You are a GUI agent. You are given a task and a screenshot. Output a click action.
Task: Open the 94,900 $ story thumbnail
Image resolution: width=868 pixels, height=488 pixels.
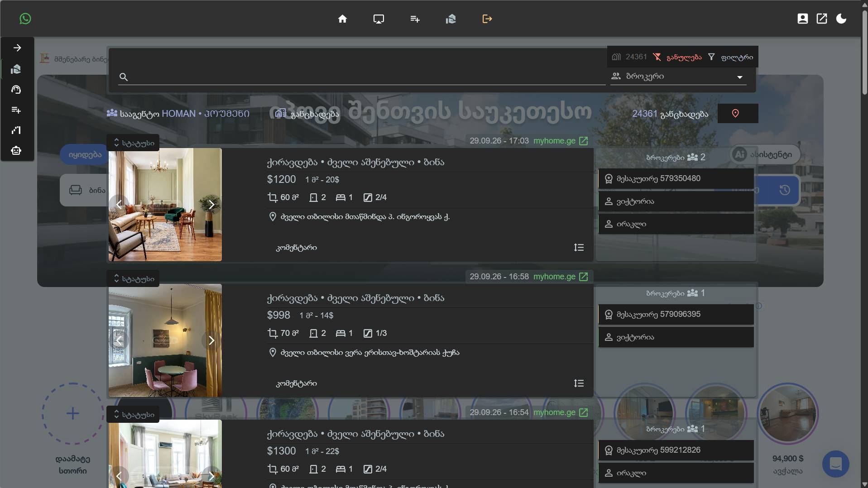(788, 414)
